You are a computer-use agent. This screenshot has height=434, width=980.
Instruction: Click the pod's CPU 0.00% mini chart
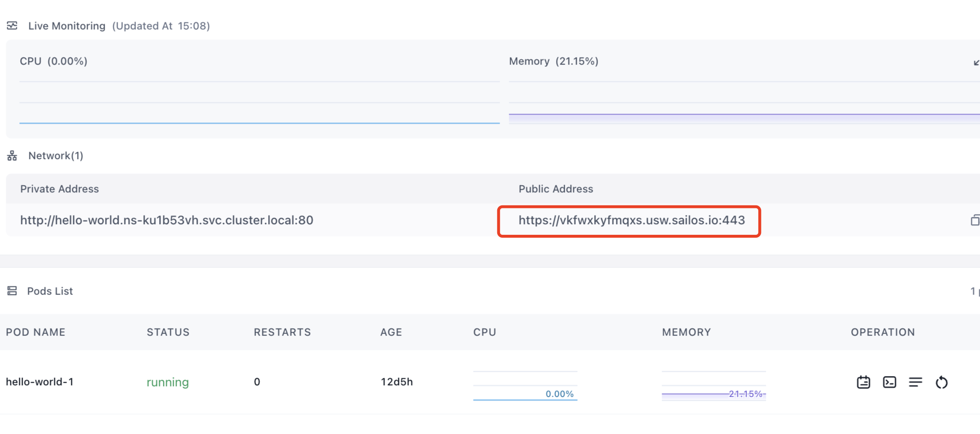pyautogui.click(x=525, y=386)
